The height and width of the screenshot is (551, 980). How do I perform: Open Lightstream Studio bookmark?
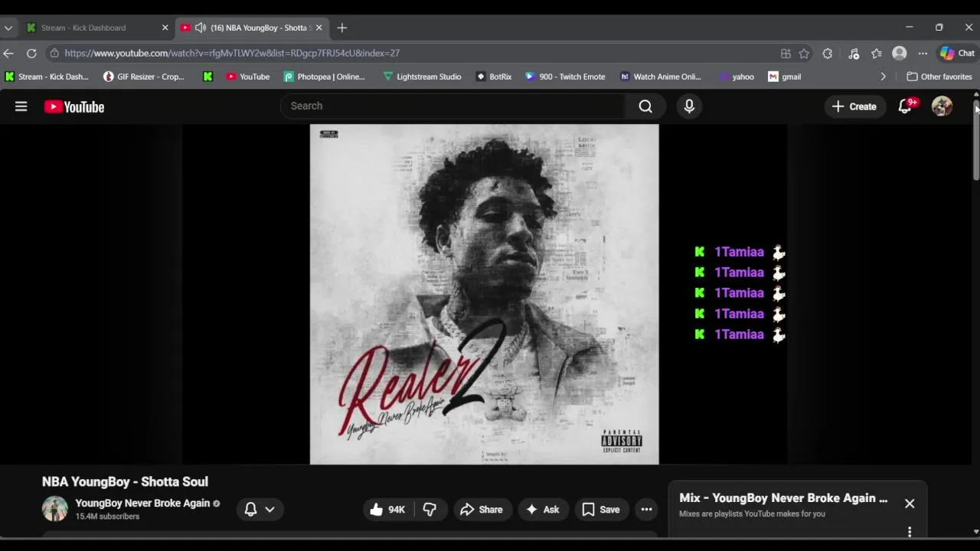[x=423, y=77]
